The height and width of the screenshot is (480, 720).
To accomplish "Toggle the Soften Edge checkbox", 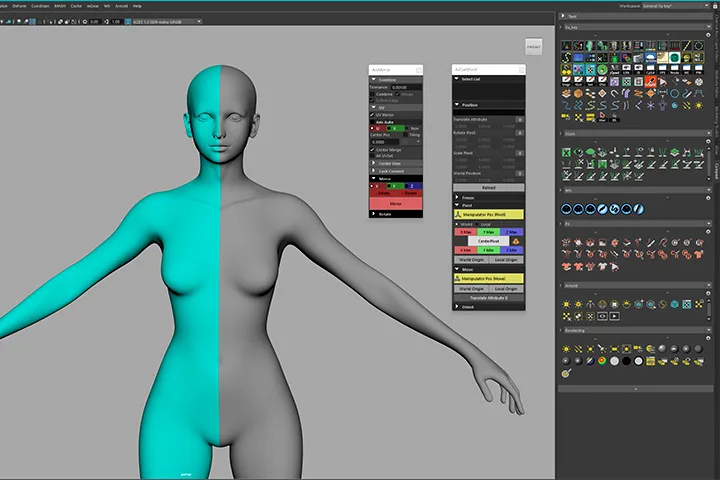I will pos(372,100).
